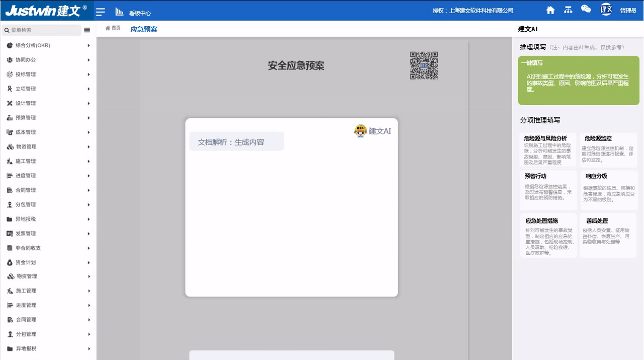Open the organization chart icon in header

568,10
